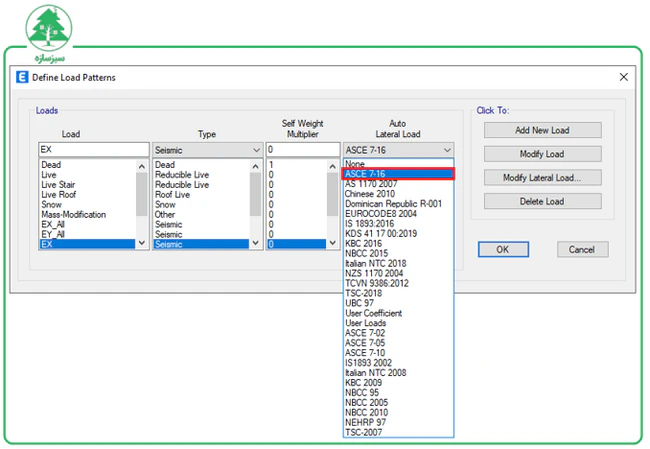Click the Add New Load button
Image resolution: width=650 pixels, height=449 pixels.
coord(542,130)
